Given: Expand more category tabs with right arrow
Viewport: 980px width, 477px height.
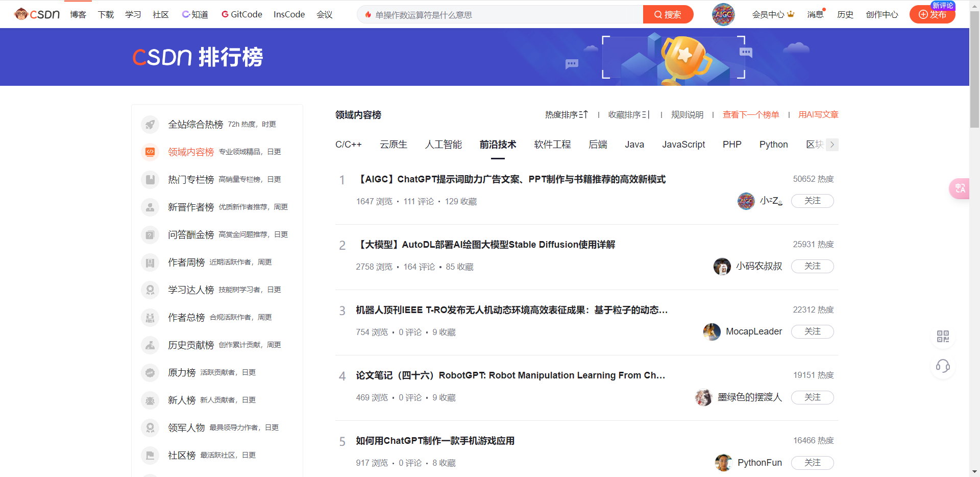Looking at the screenshot, I should [x=832, y=145].
